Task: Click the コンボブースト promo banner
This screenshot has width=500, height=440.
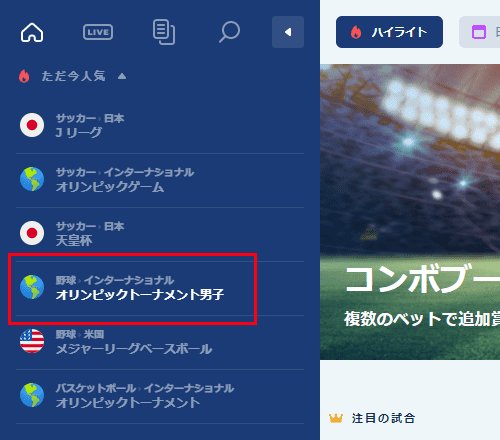Action: tap(410, 212)
